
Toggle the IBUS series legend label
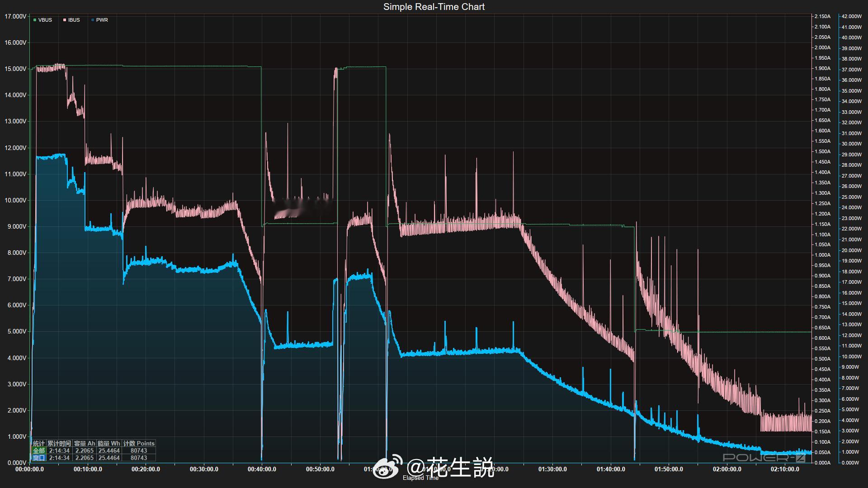pyautogui.click(x=74, y=20)
